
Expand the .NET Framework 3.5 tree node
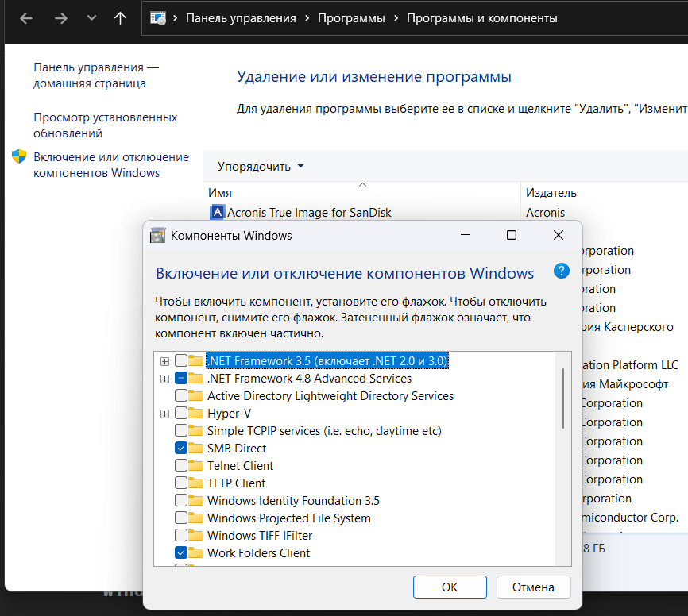coord(164,361)
